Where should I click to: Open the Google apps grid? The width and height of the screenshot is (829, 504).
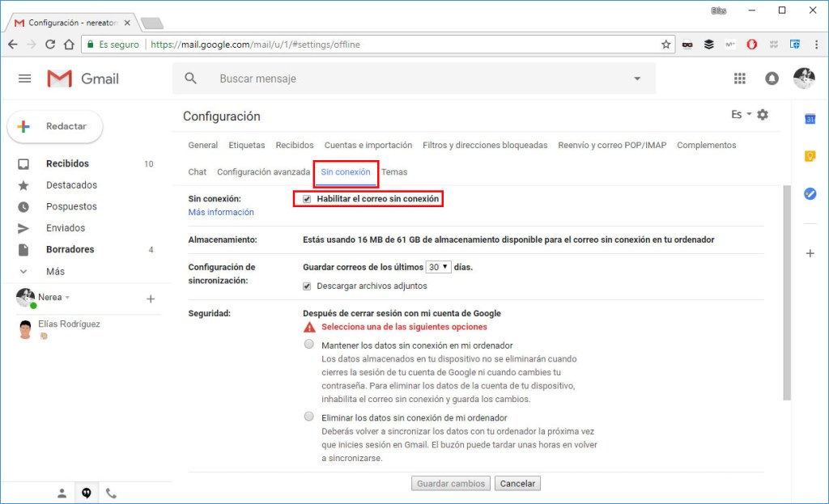pyautogui.click(x=739, y=78)
